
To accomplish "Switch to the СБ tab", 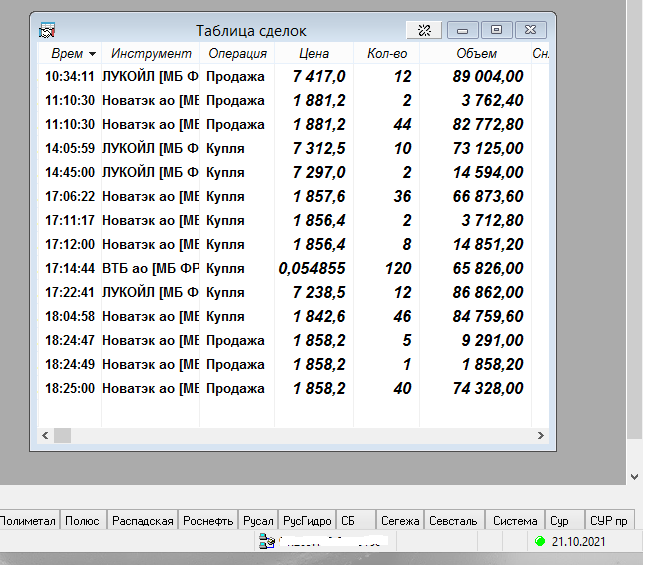I will 355,521.
